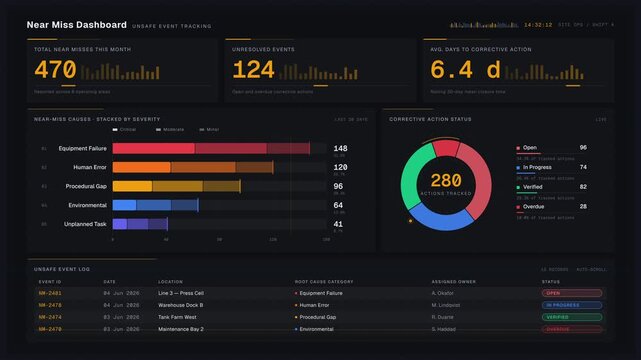This screenshot has width=641, height=360.
Task: Click the Warehouse Dock B location
Action: coord(181,305)
